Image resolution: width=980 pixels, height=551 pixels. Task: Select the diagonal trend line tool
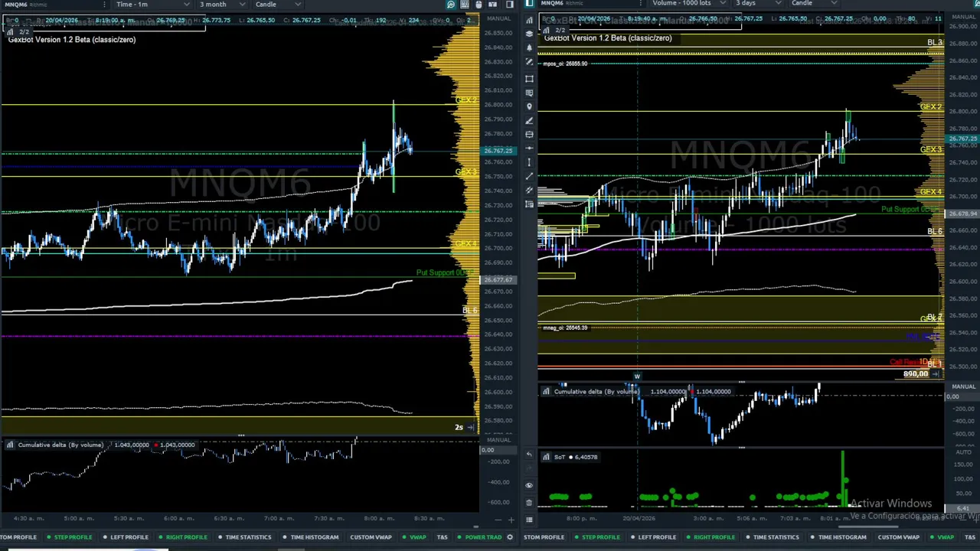(529, 176)
